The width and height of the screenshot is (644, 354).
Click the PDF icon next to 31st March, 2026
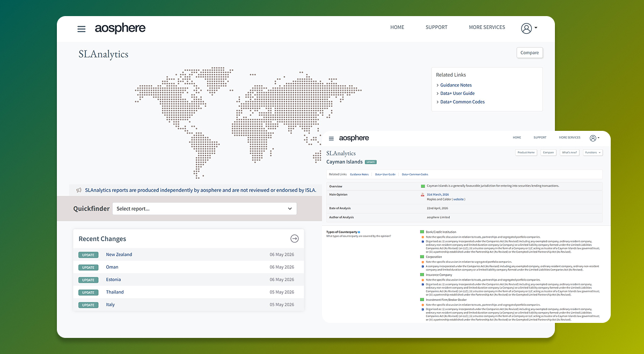tap(423, 194)
